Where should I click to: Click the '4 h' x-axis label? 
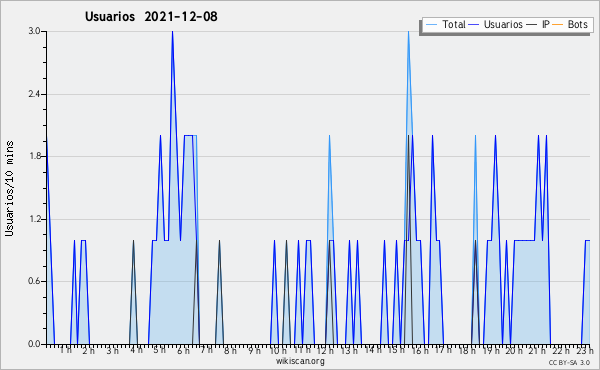coord(136,350)
